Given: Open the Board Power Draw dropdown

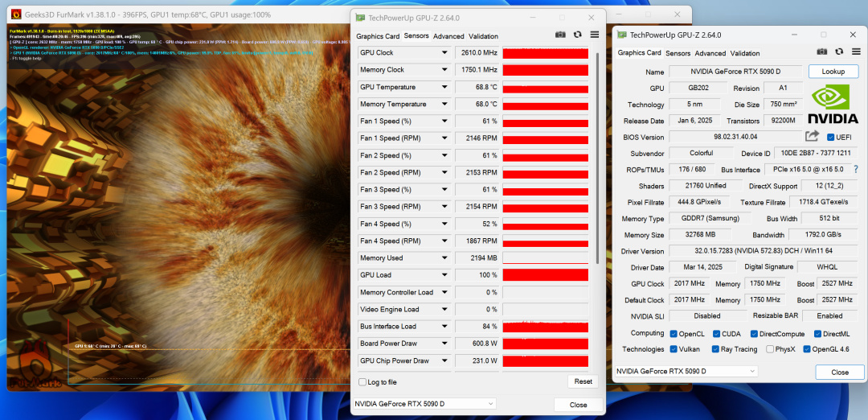Looking at the screenshot, I should click(444, 344).
